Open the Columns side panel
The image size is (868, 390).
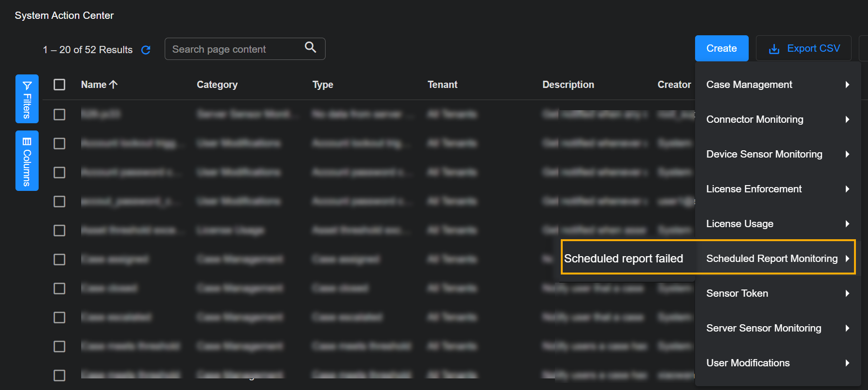[27, 161]
